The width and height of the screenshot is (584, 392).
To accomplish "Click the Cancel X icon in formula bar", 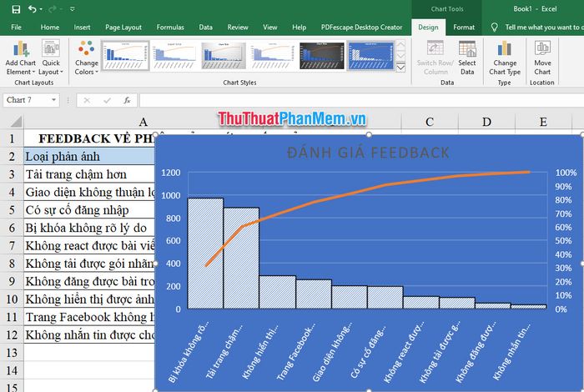I will 87,100.
